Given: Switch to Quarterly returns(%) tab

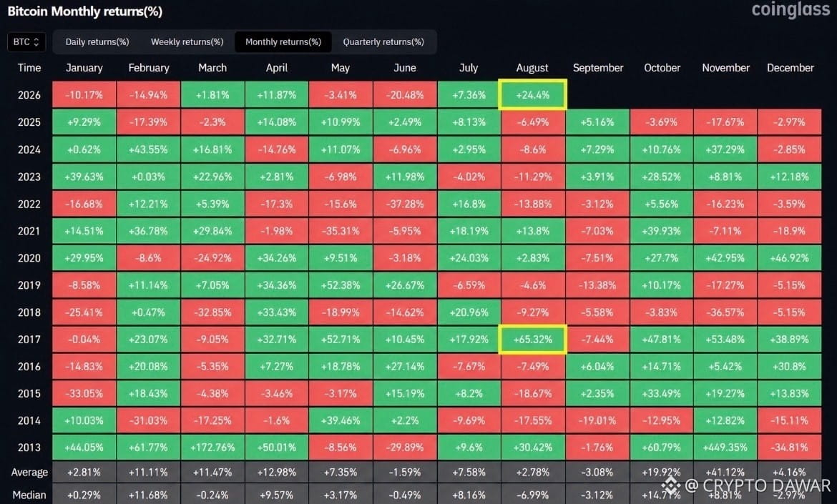Looking at the screenshot, I should coord(383,42).
